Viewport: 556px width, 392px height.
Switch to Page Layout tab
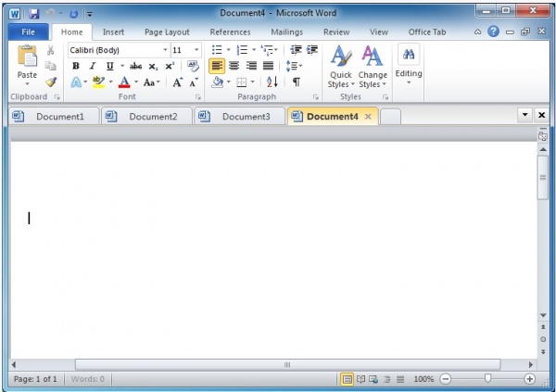(167, 32)
